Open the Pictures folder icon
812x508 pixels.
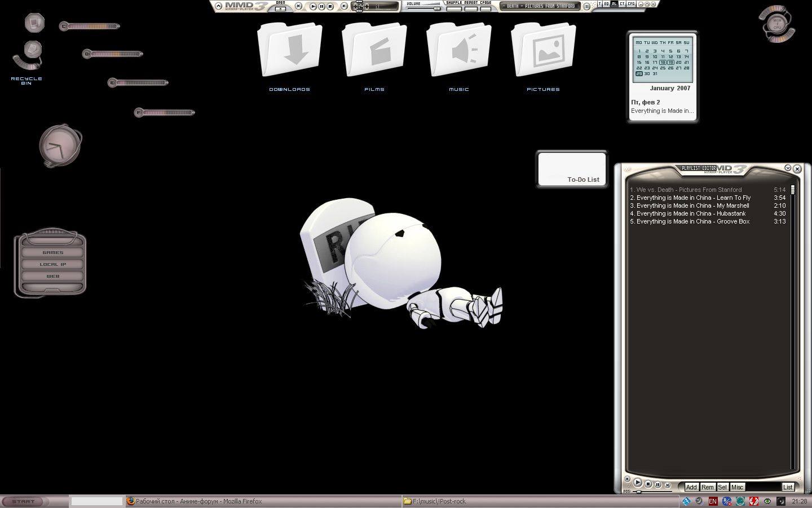click(x=543, y=51)
